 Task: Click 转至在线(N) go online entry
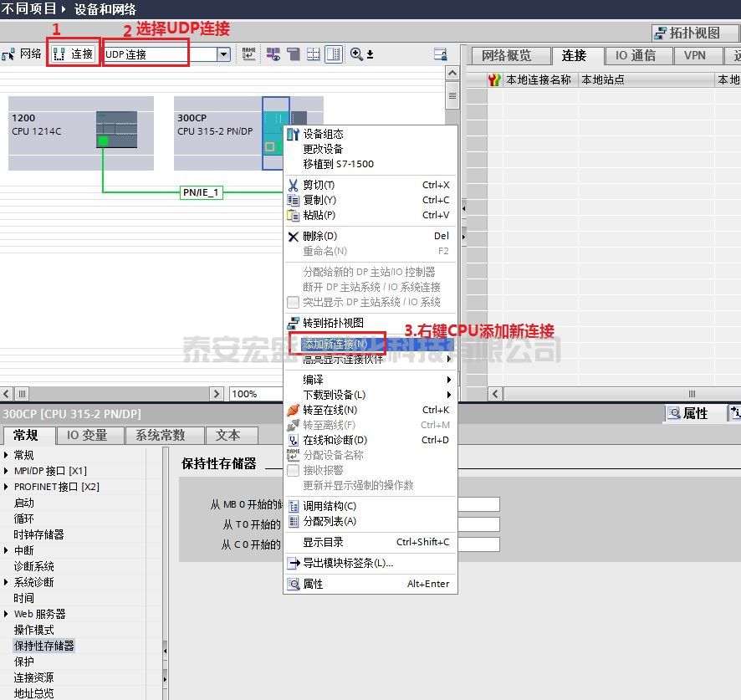tap(330, 410)
